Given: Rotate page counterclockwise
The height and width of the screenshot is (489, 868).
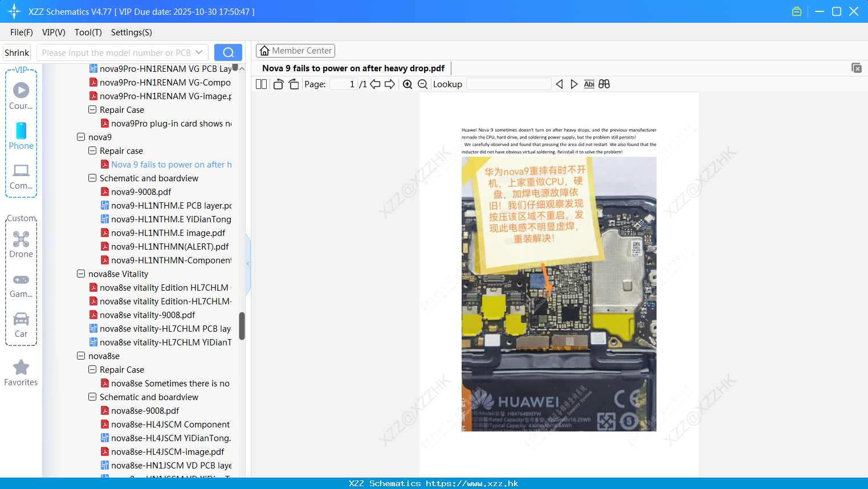Looking at the screenshot, I should pyautogui.click(x=278, y=84).
